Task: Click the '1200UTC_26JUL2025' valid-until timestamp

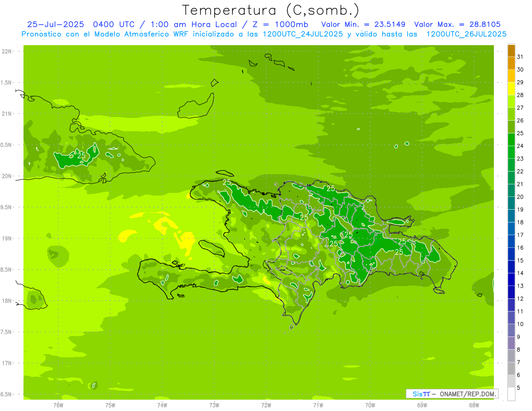Action: click(466, 34)
